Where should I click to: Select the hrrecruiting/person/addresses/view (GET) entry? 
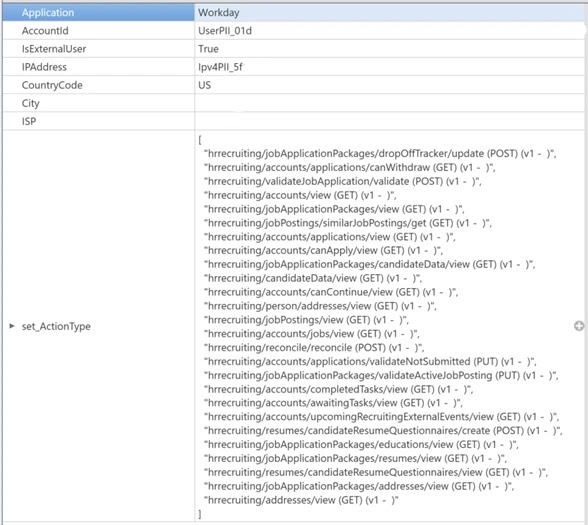coord(320,306)
